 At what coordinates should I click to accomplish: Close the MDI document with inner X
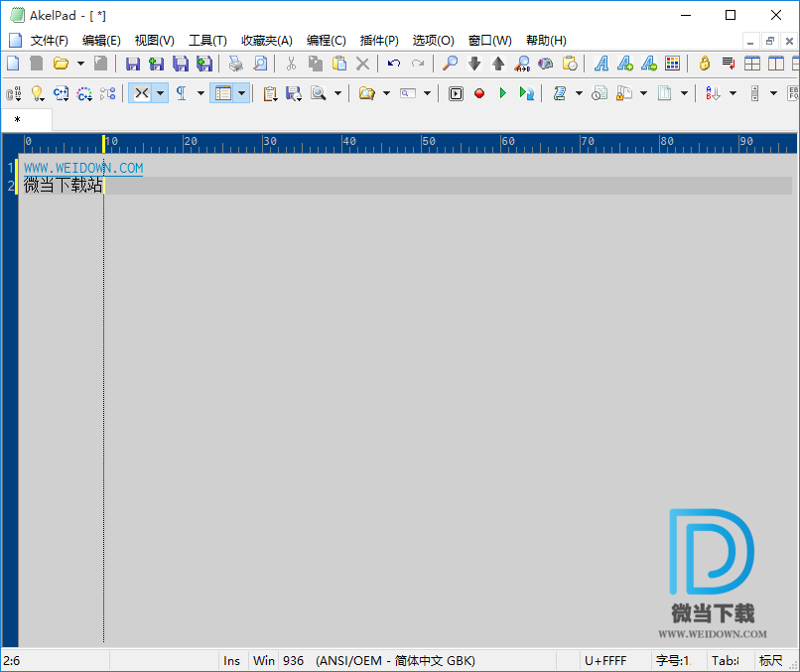click(x=789, y=41)
